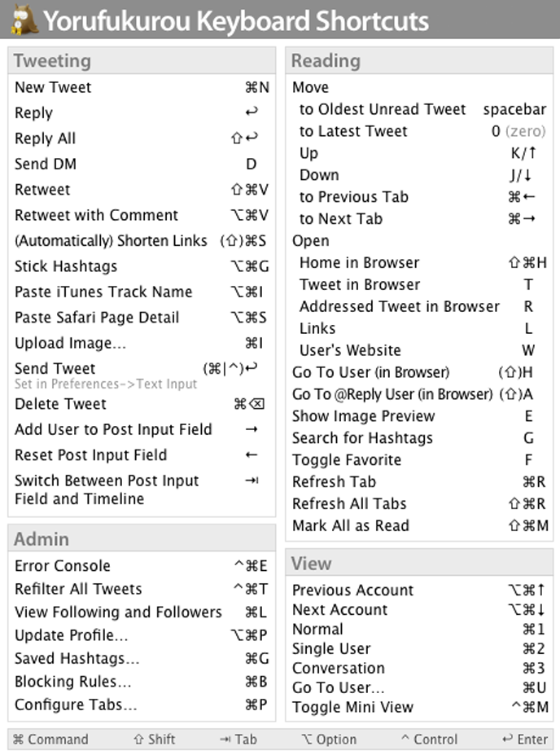Click the Control caret symbol in the legend
This screenshot has height=755, width=560.
[x=405, y=739]
